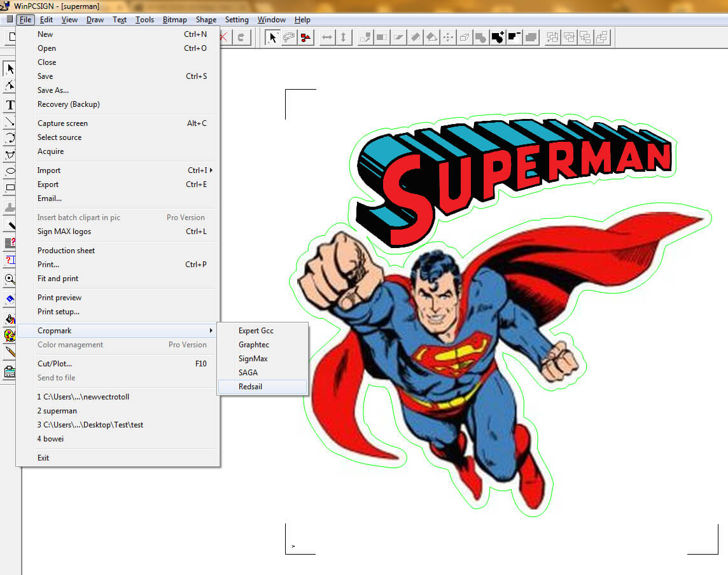This screenshot has width=728, height=575.
Task: Click Cut/Plot... in the File menu
Action: coord(55,364)
